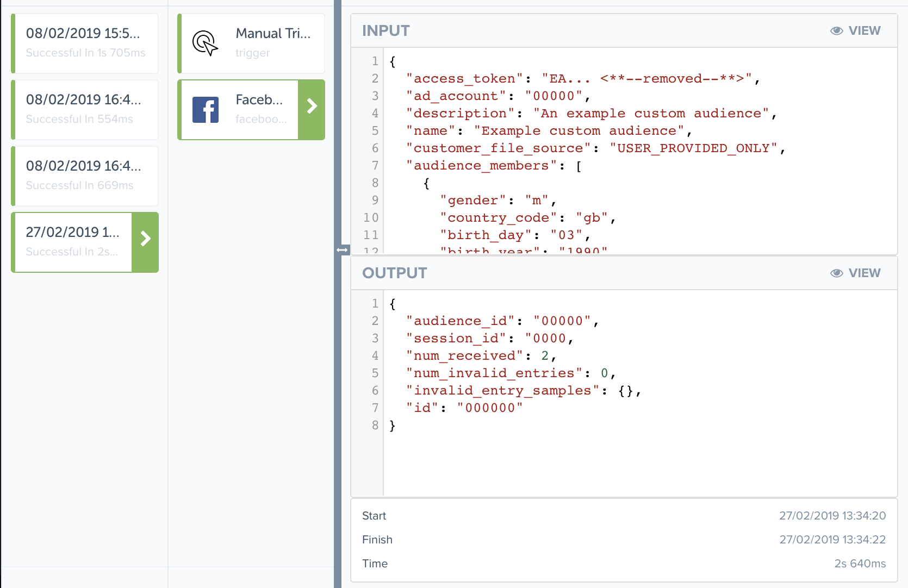
Task: Click the panel resize arrows handle
Action: pos(342,250)
